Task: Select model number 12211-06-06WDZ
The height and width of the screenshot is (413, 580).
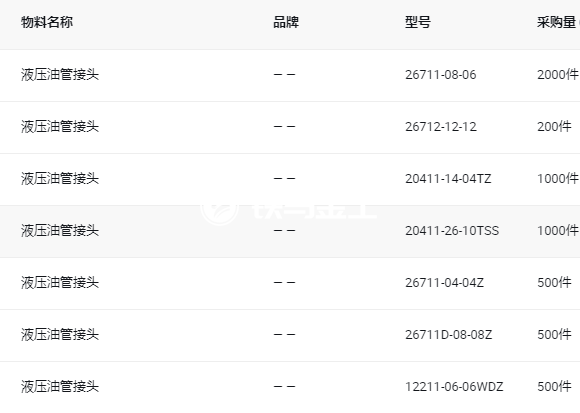Action: click(x=454, y=387)
